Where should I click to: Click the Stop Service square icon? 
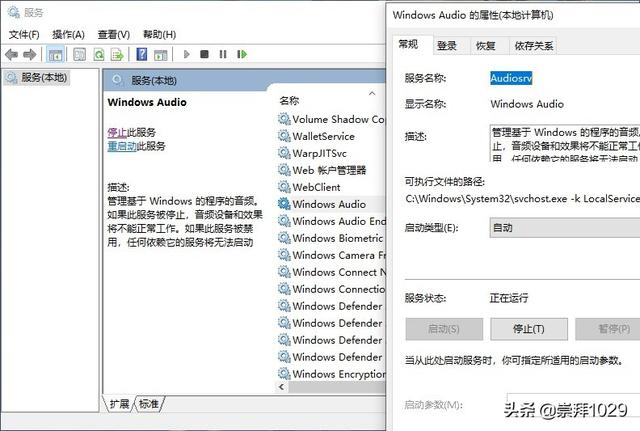[204, 54]
